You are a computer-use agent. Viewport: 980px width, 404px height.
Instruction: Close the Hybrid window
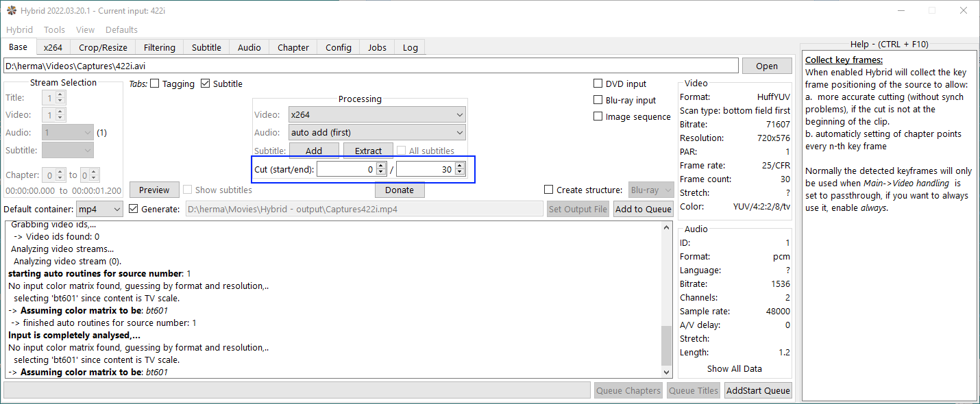click(964, 10)
